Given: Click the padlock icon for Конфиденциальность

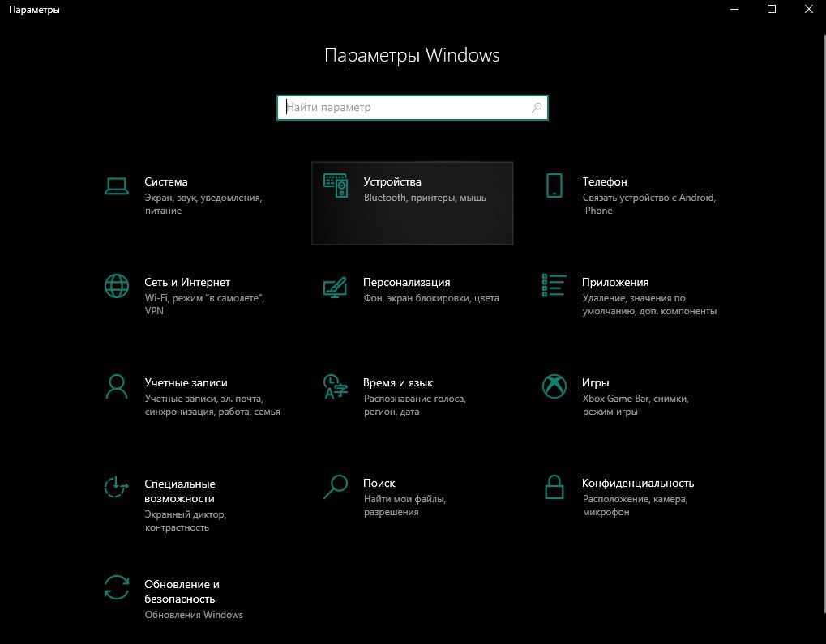Looking at the screenshot, I should click(554, 487).
